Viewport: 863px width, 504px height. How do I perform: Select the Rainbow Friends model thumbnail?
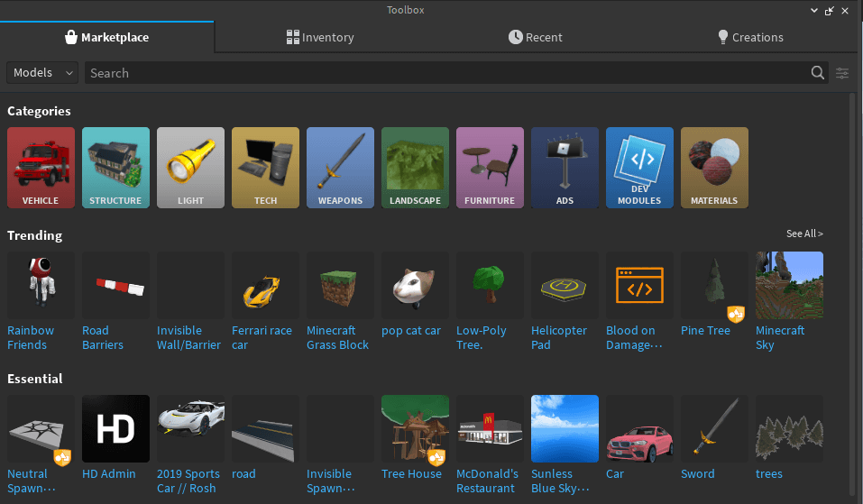coord(41,285)
